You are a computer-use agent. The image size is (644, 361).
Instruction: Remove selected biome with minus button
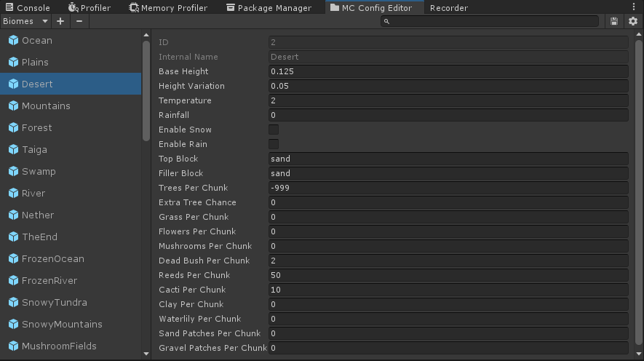click(x=79, y=21)
